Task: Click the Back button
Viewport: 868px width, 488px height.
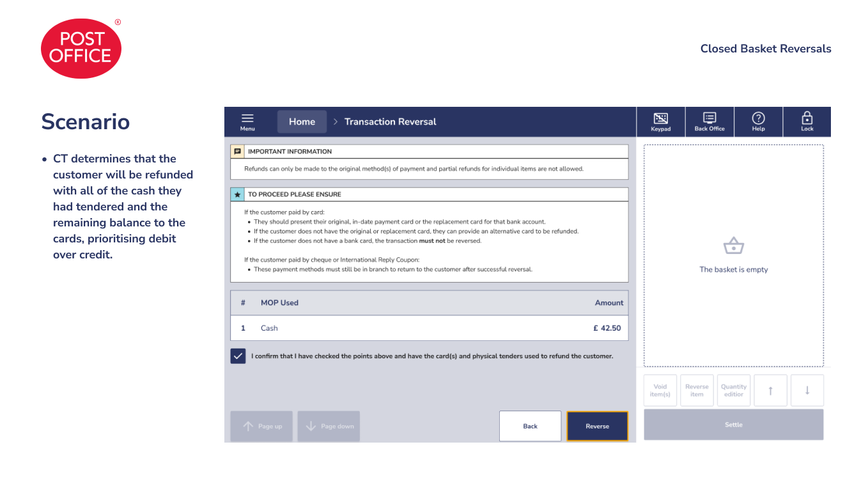Action: [530, 426]
